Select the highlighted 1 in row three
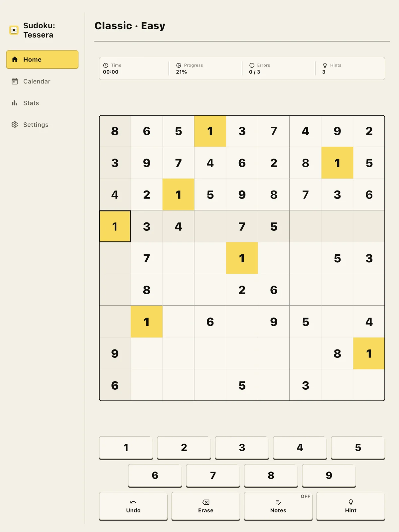This screenshot has height=532, width=399. 178,195
